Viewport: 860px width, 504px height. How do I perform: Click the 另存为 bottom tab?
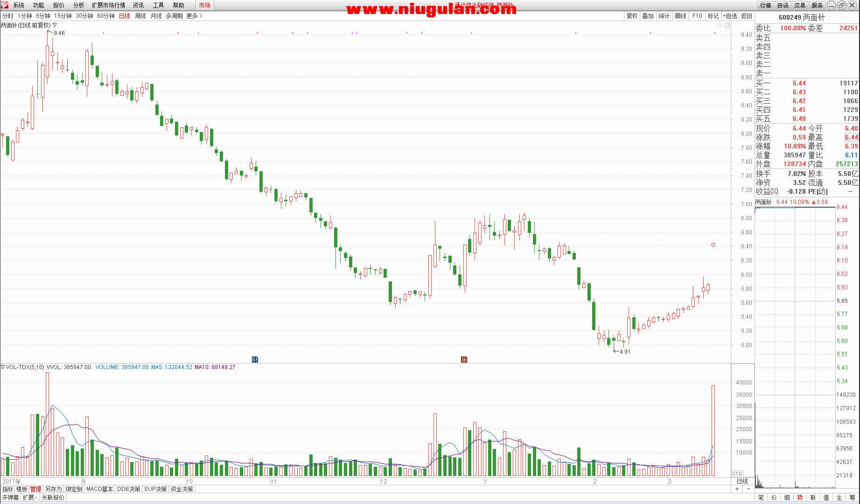coord(54,489)
